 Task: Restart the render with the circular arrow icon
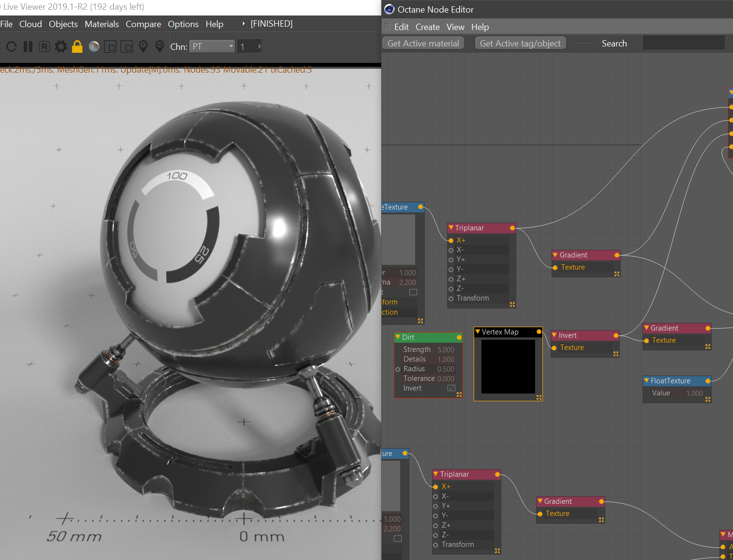(12, 46)
